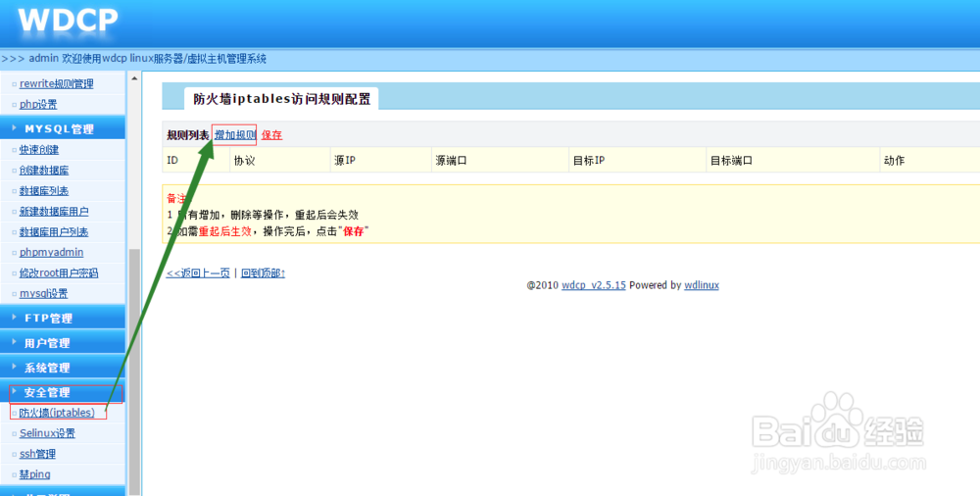Click the red 保存 link
980x496 pixels.
(x=271, y=134)
